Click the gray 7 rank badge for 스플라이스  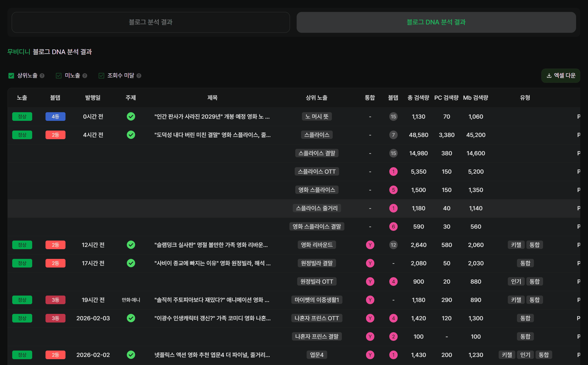(x=393, y=135)
